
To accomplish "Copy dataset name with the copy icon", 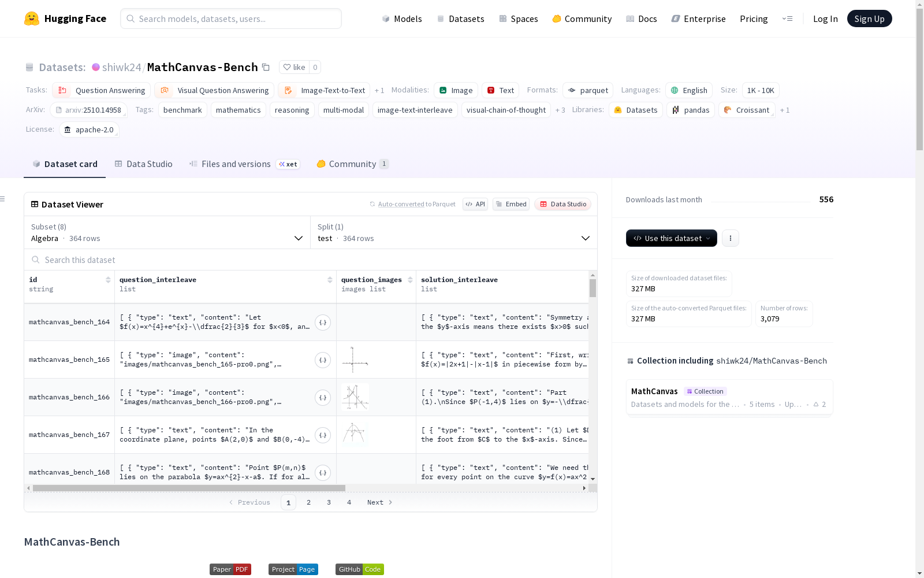I will click(x=266, y=67).
